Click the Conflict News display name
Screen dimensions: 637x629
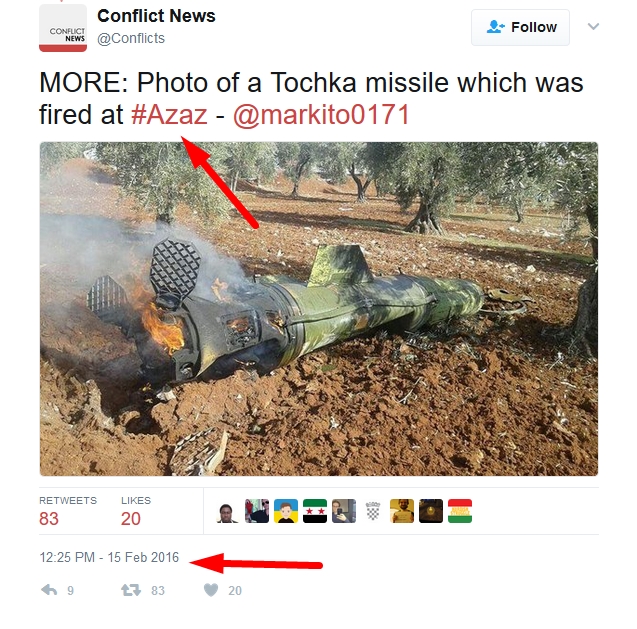pos(156,16)
